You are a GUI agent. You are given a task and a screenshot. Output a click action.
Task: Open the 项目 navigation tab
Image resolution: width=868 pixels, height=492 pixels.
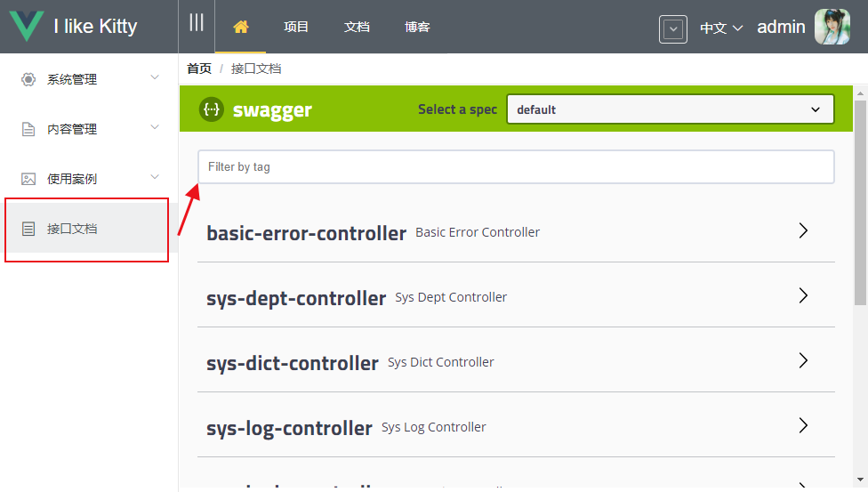click(296, 27)
